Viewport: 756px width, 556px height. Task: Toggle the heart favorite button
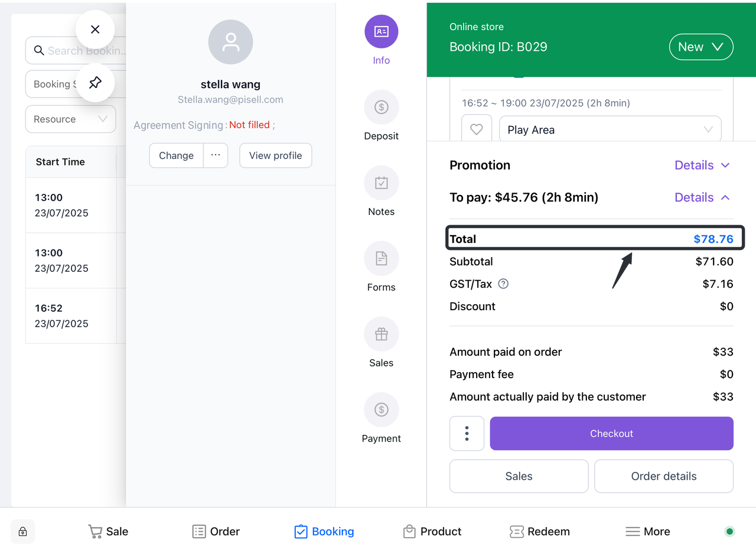click(x=477, y=129)
